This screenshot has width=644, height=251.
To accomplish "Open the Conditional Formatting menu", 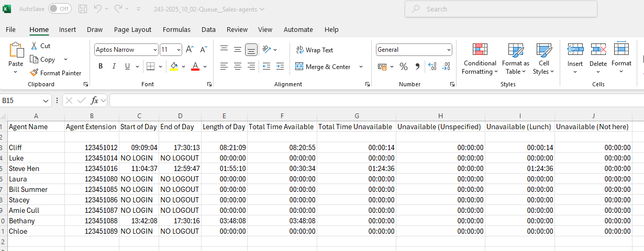I will click(480, 60).
